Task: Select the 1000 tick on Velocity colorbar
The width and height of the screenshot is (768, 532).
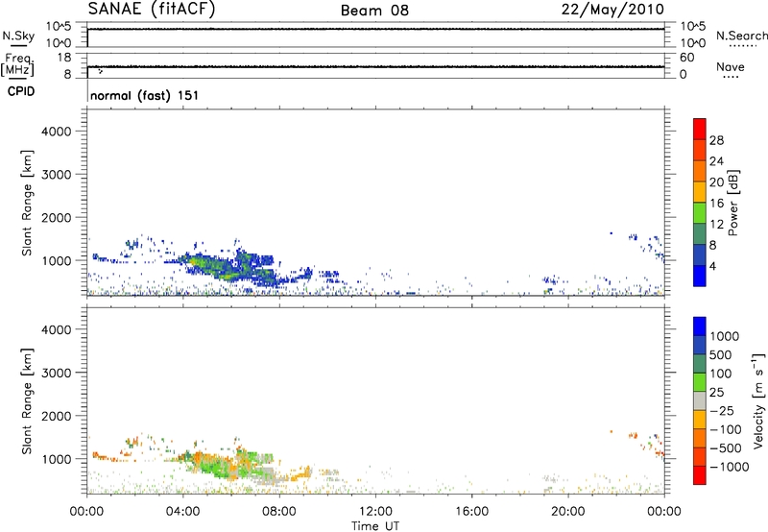Action: pos(724,336)
